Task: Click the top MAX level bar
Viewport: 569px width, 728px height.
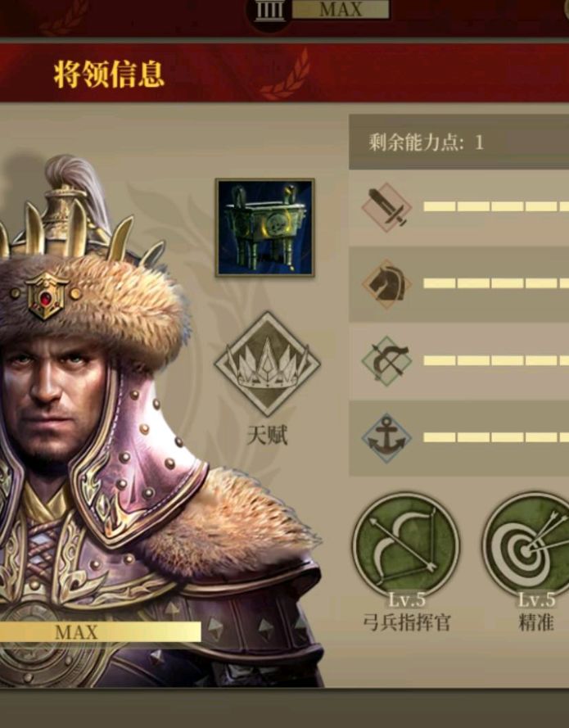Action: click(x=341, y=9)
